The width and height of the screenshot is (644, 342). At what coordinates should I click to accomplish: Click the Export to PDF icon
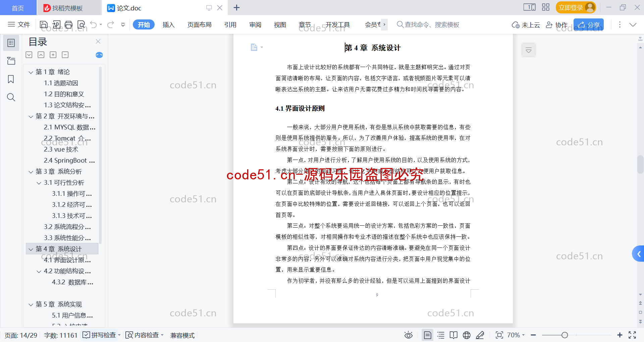click(x=56, y=24)
